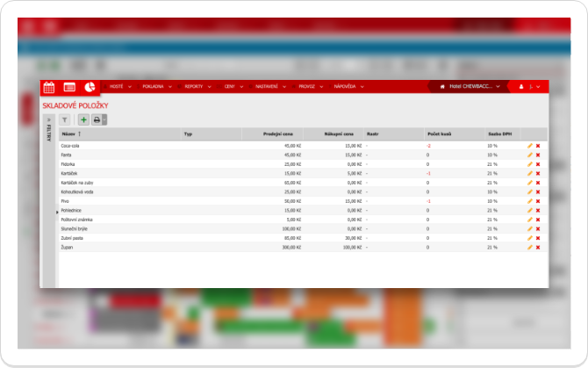Add new stock item with plus icon
588x368 pixels.
click(83, 119)
